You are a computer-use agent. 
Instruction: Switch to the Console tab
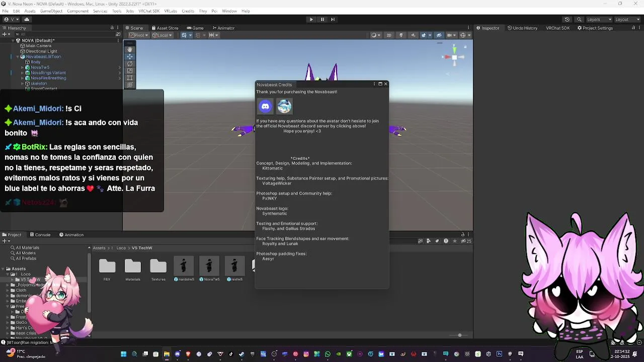[x=40, y=234]
